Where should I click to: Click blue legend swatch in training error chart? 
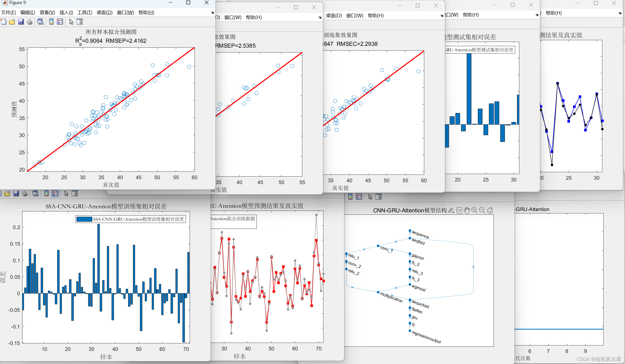tap(84, 219)
